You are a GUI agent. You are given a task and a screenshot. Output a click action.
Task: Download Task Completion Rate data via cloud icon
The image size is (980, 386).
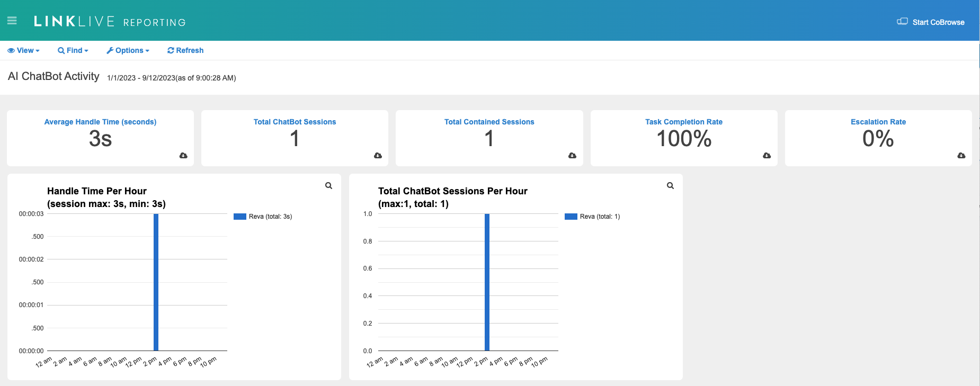[767, 156]
